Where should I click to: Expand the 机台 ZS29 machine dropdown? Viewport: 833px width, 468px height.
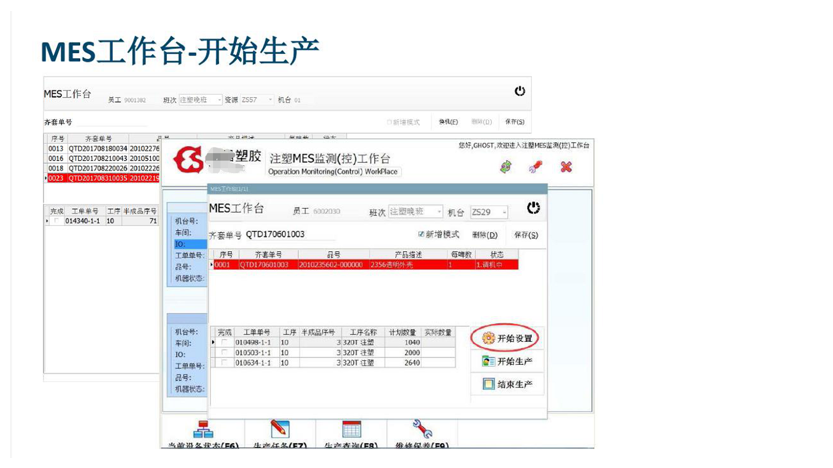[x=503, y=213]
